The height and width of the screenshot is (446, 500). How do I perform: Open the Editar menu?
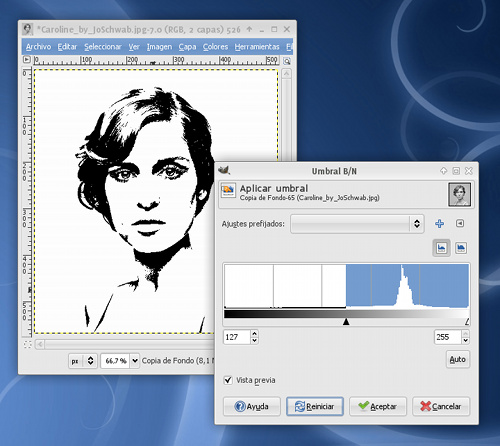tap(67, 47)
